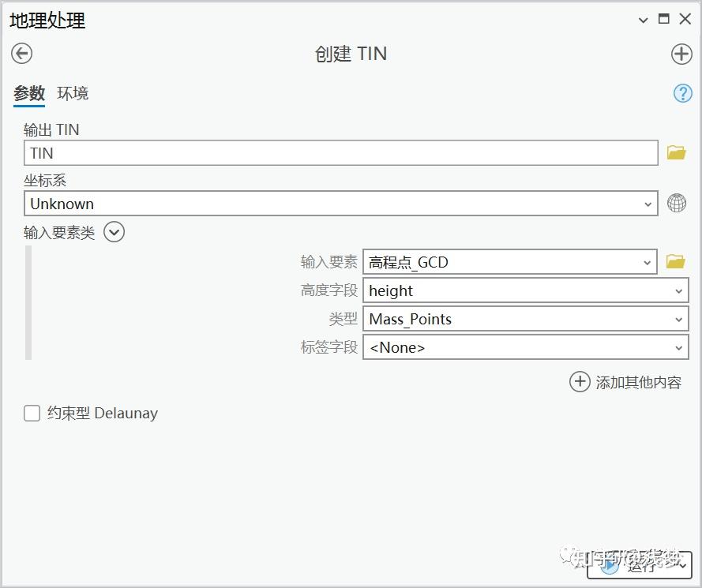
Task: Open help with the question mark icon
Action: pos(681,93)
